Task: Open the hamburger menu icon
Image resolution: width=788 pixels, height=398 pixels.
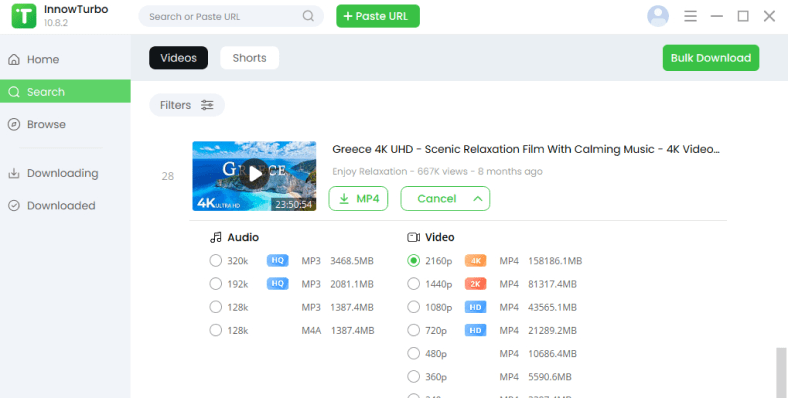Action: (691, 16)
